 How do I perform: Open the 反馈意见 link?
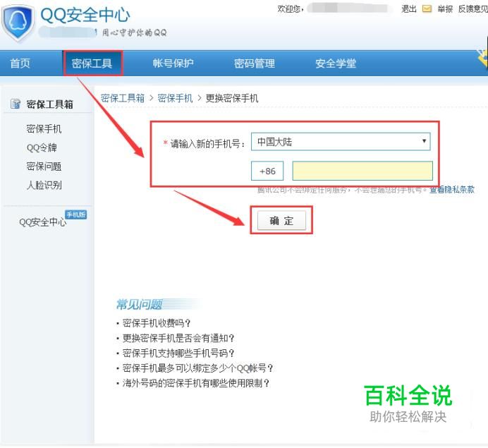coord(473,8)
